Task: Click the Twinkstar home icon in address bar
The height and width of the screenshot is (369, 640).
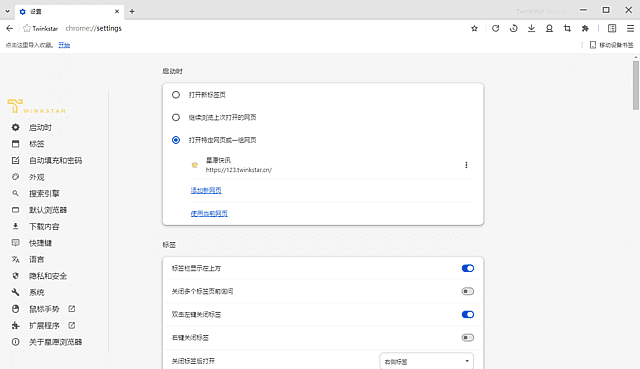Action: tap(27, 28)
